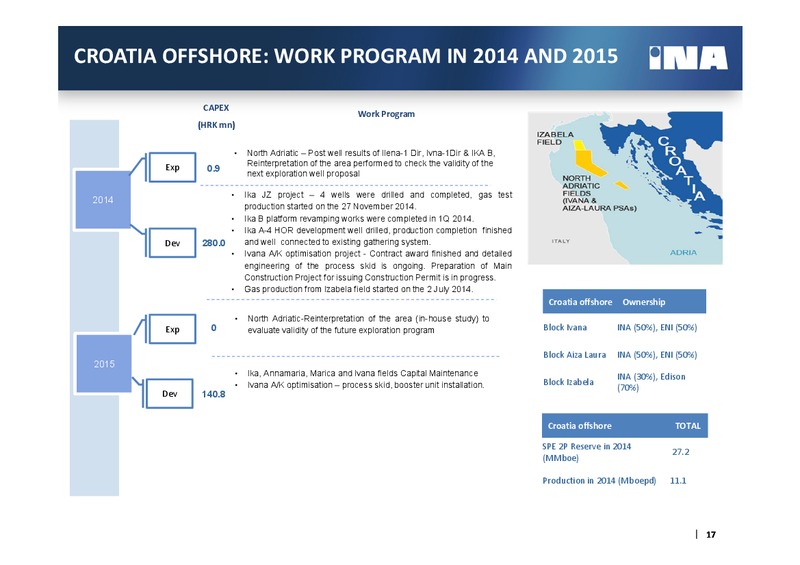Click North Adriatic-Reinterpretation bullet for 2015

click(368, 324)
